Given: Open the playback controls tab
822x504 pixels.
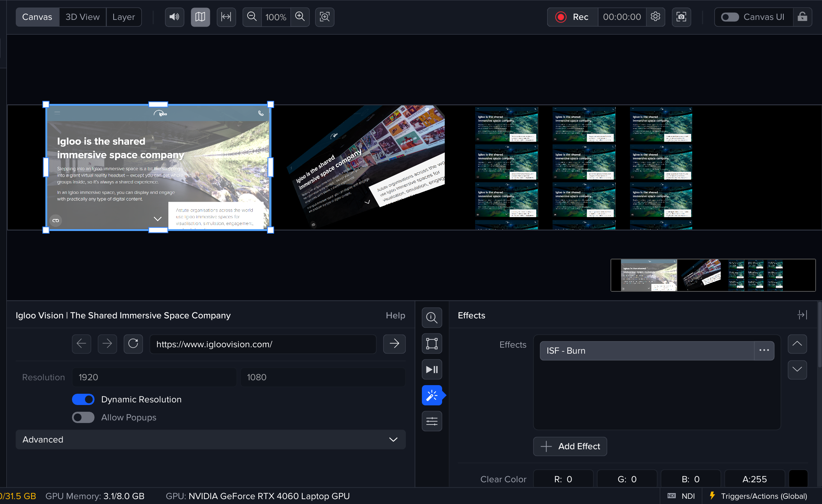Looking at the screenshot, I should [x=432, y=369].
